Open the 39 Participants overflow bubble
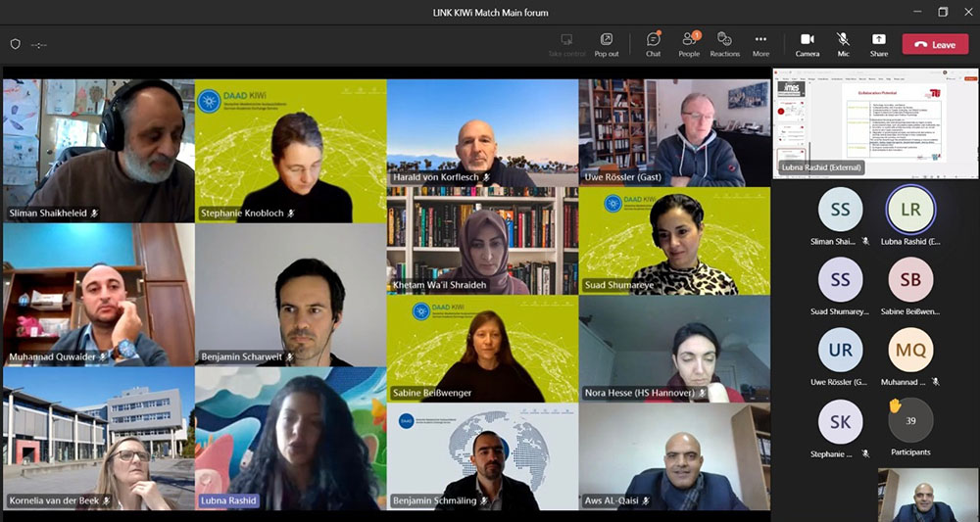The width and height of the screenshot is (980, 522). [910, 419]
